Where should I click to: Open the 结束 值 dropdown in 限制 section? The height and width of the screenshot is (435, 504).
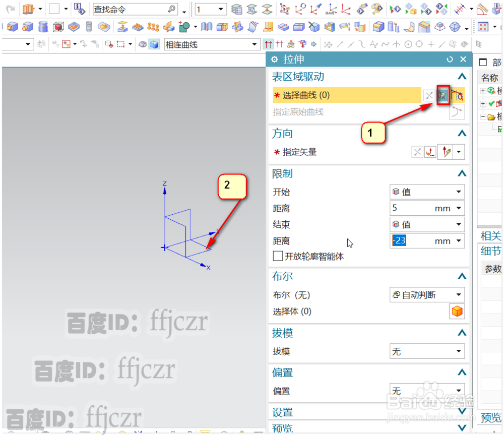click(x=426, y=224)
